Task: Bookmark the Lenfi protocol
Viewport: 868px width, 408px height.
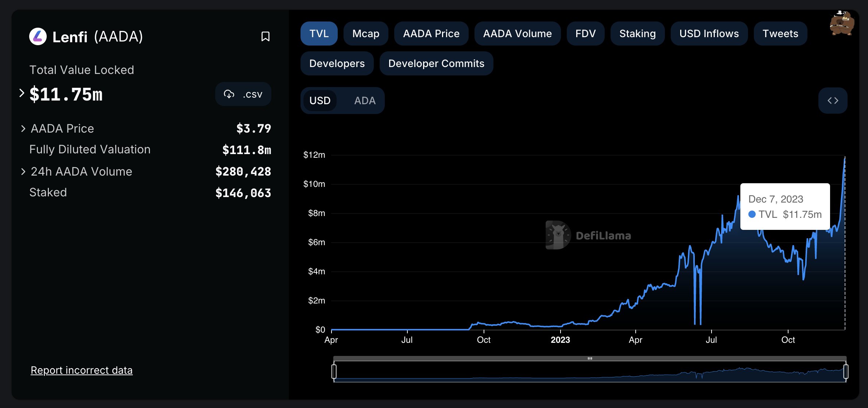Action: pyautogui.click(x=266, y=36)
